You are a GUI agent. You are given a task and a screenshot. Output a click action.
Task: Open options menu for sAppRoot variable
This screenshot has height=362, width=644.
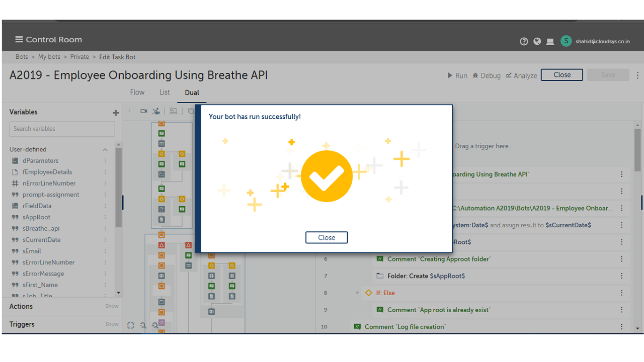point(105,217)
